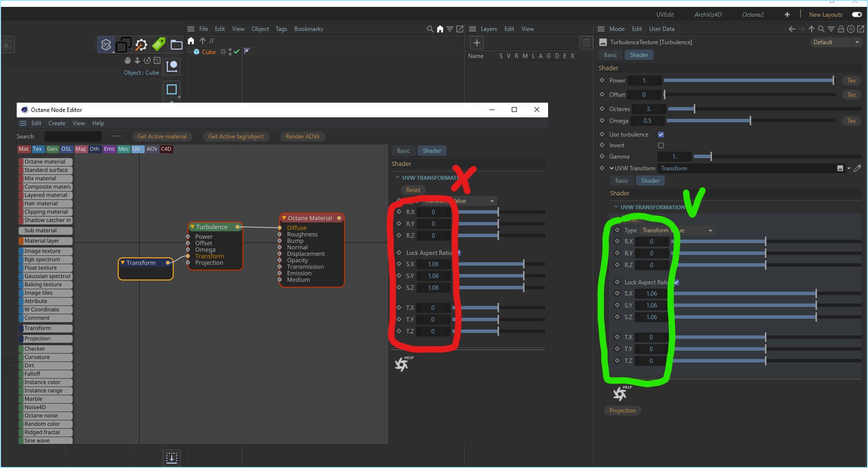
Task: Toggle the Cube enabled green checkmark
Action: click(x=237, y=52)
